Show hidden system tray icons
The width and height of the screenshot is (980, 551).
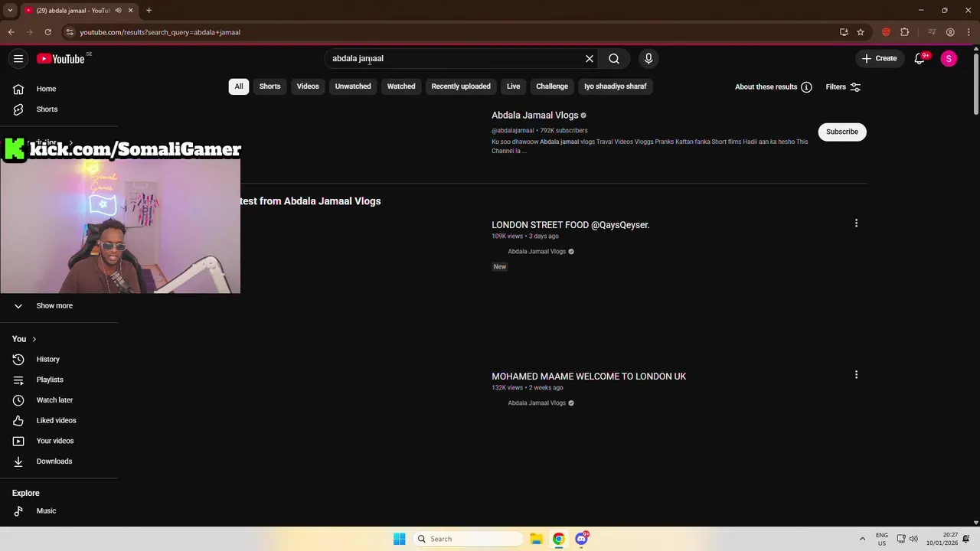862,539
